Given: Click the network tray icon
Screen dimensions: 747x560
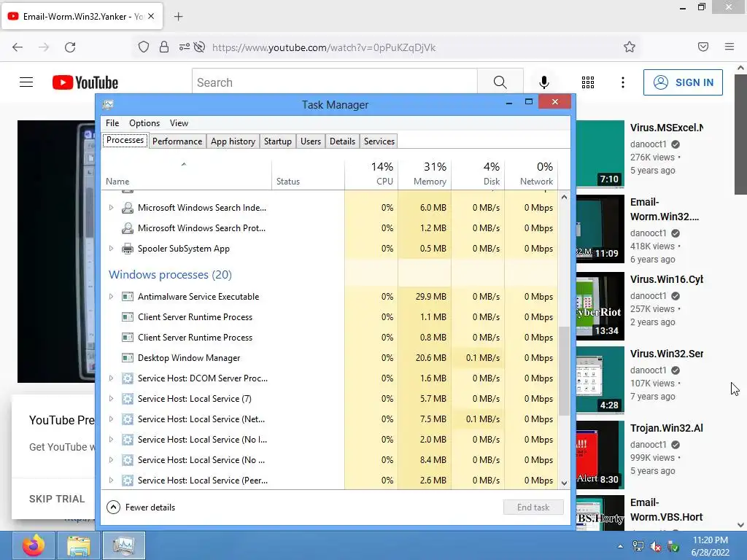Looking at the screenshot, I should [x=638, y=546].
